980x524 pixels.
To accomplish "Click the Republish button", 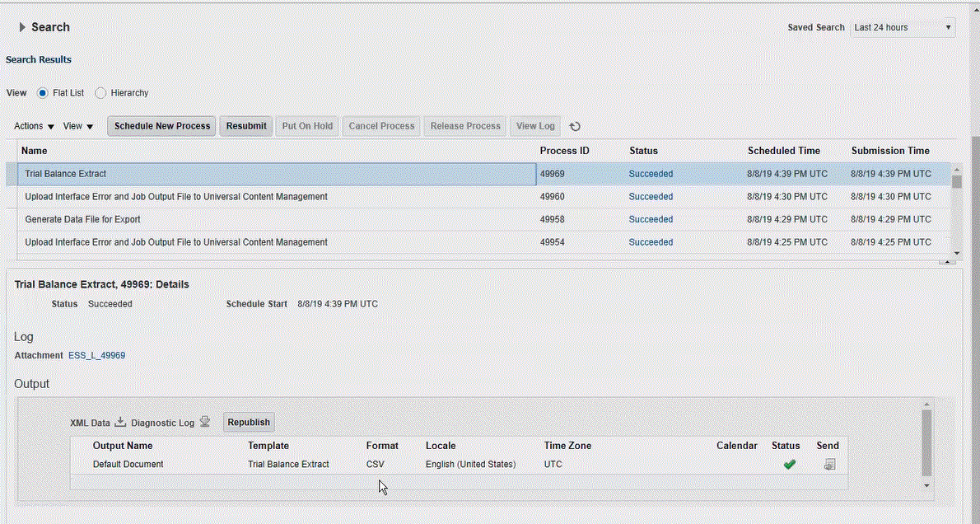I will (x=249, y=422).
